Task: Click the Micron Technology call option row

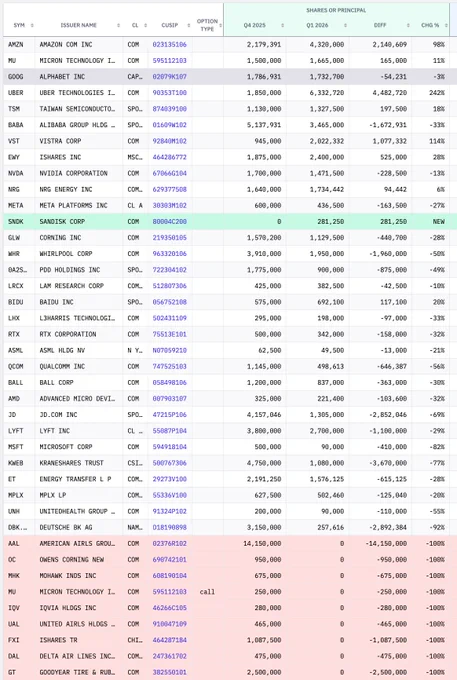Action: [228, 592]
